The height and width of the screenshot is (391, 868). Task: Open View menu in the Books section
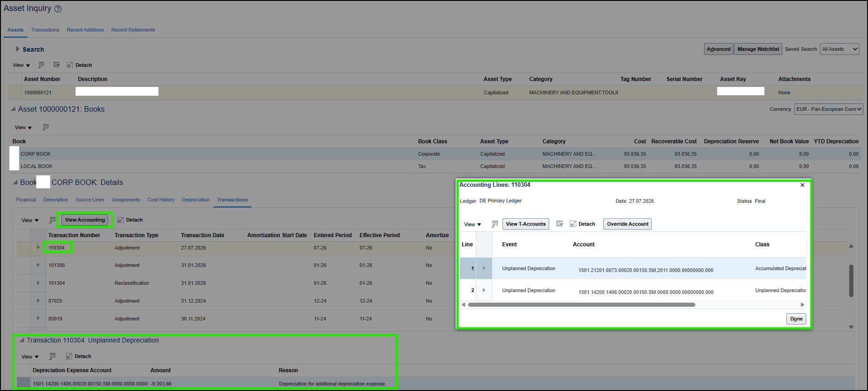(x=23, y=127)
